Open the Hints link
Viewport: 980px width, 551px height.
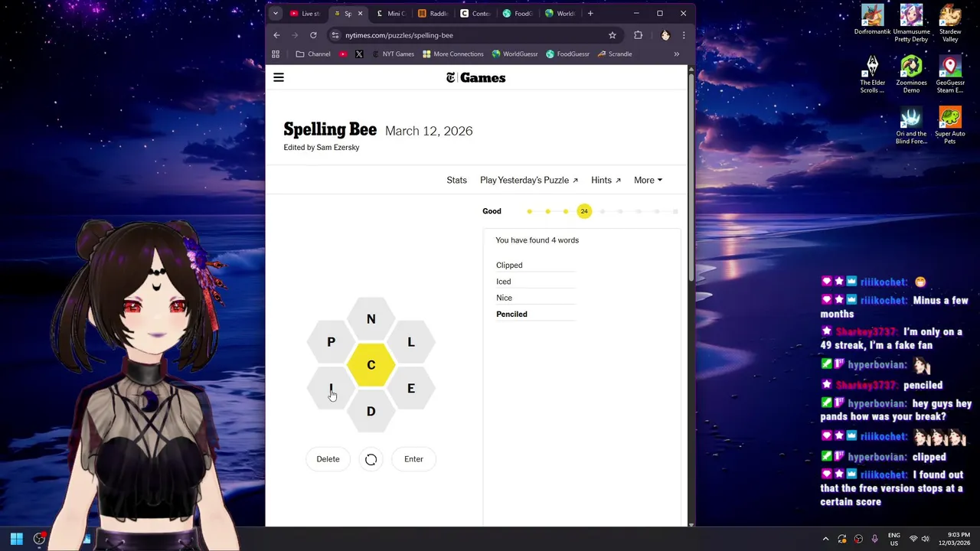[x=606, y=180]
